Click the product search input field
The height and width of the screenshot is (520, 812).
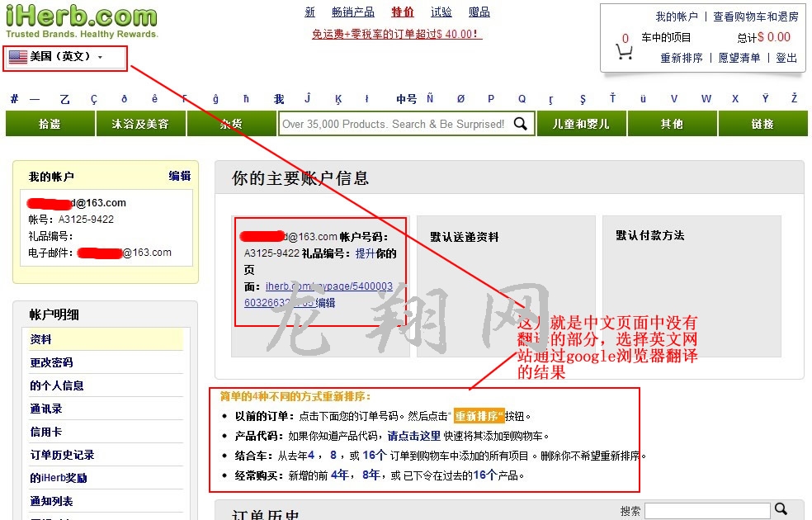(394, 125)
